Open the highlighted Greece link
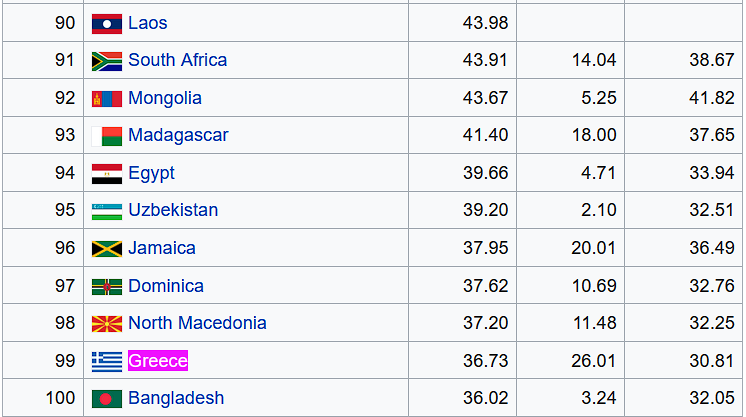 coord(158,361)
